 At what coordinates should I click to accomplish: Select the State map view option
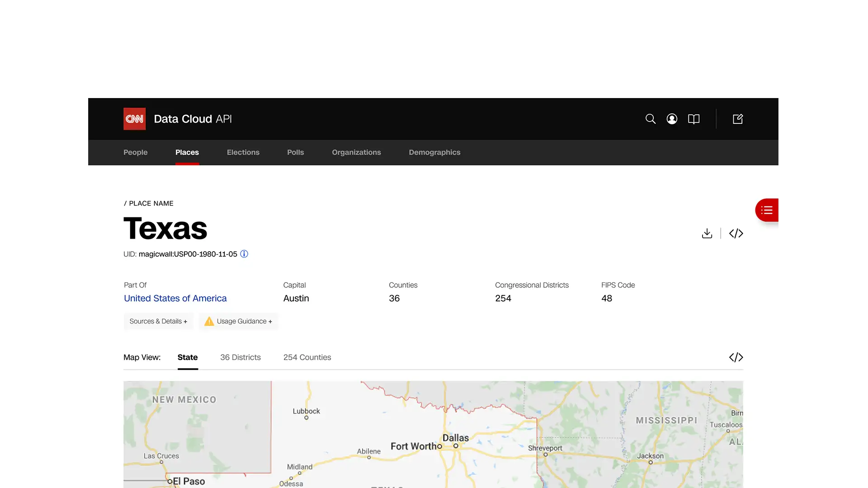pos(187,357)
